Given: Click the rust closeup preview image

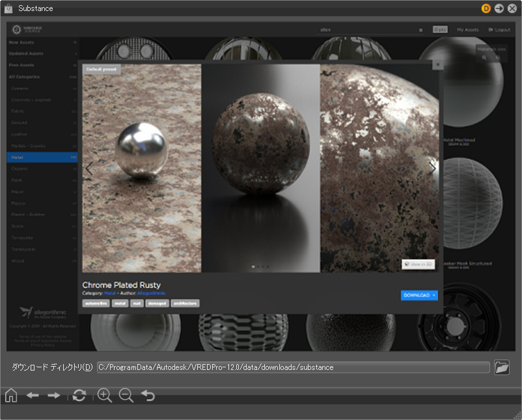Looking at the screenshot, I should (x=379, y=168).
